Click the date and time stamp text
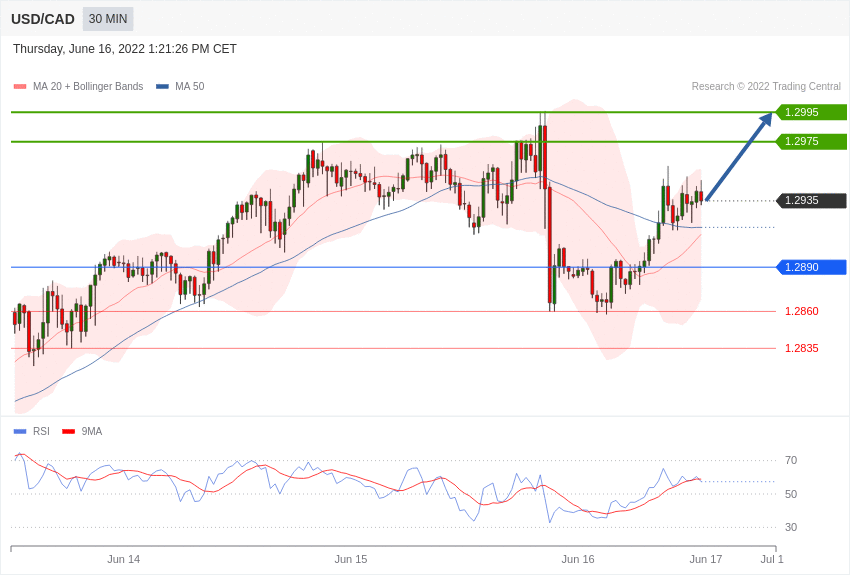 coord(125,49)
